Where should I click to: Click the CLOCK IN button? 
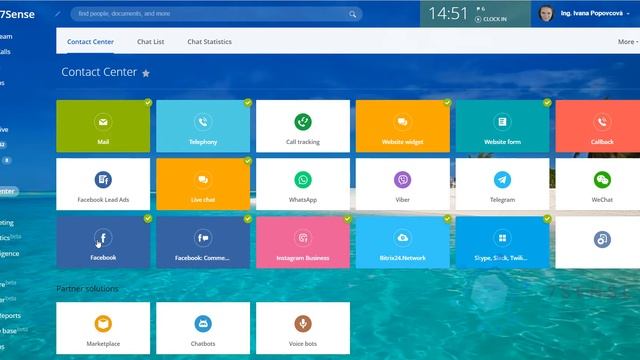coord(491,19)
